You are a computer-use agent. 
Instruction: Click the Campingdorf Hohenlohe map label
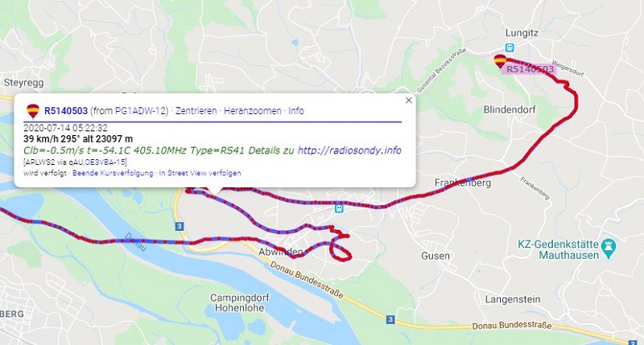click(239, 302)
